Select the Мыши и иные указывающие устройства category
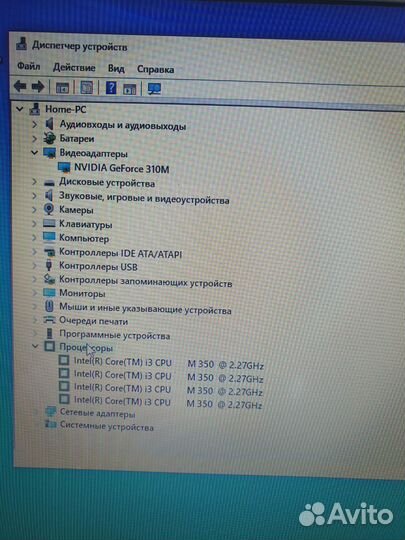The width and height of the screenshot is (405, 540). [145, 308]
